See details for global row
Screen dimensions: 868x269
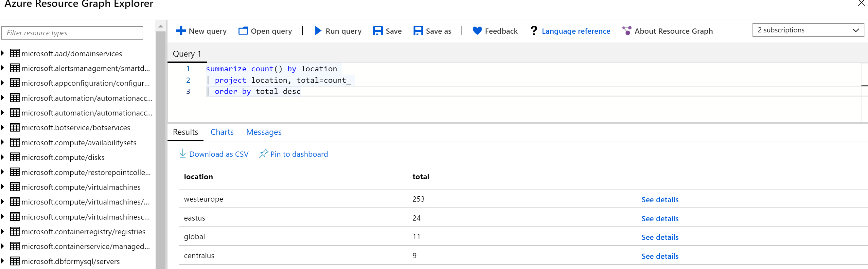click(660, 237)
